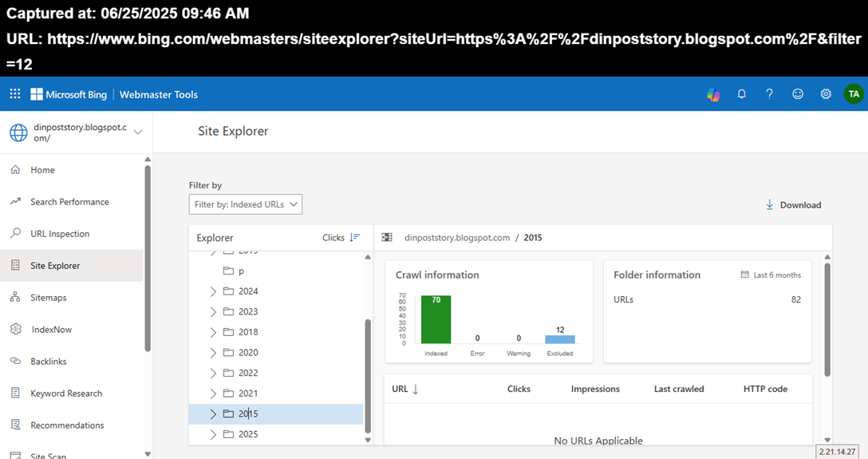Click the breadcrumb tree view icon
Image resolution: width=868 pixels, height=459 pixels.
(387, 238)
